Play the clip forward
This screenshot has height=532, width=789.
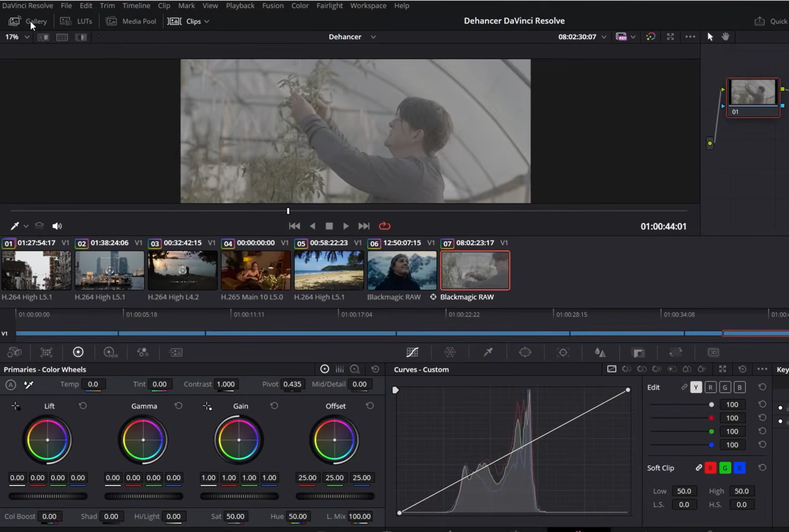[346, 226]
